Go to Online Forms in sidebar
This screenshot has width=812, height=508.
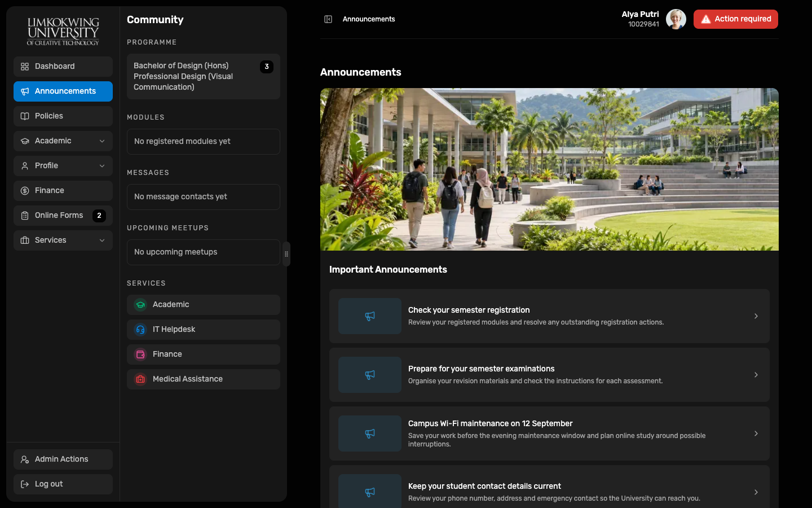63,216
